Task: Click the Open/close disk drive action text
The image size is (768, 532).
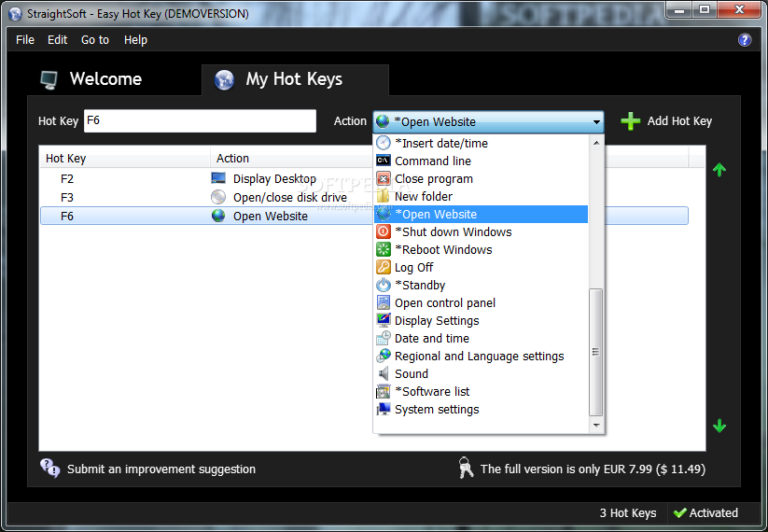Action: pos(290,198)
